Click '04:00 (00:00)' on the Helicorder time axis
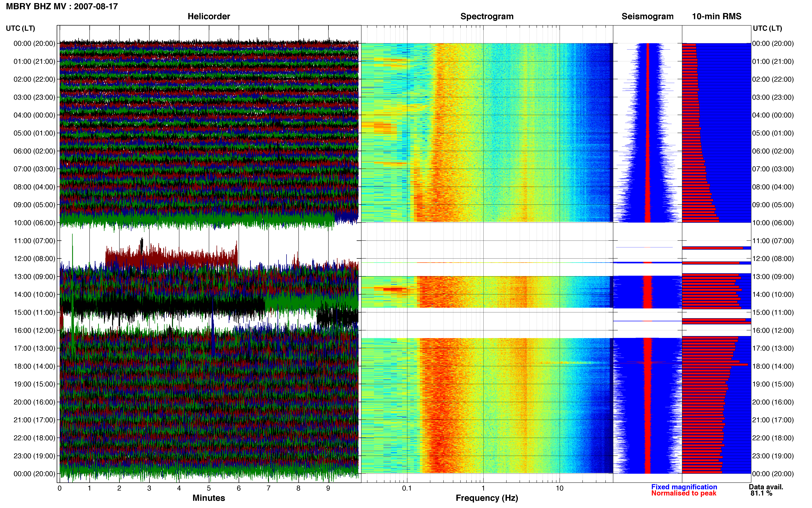Screen dimensions: 812x508 tap(34, 115)
